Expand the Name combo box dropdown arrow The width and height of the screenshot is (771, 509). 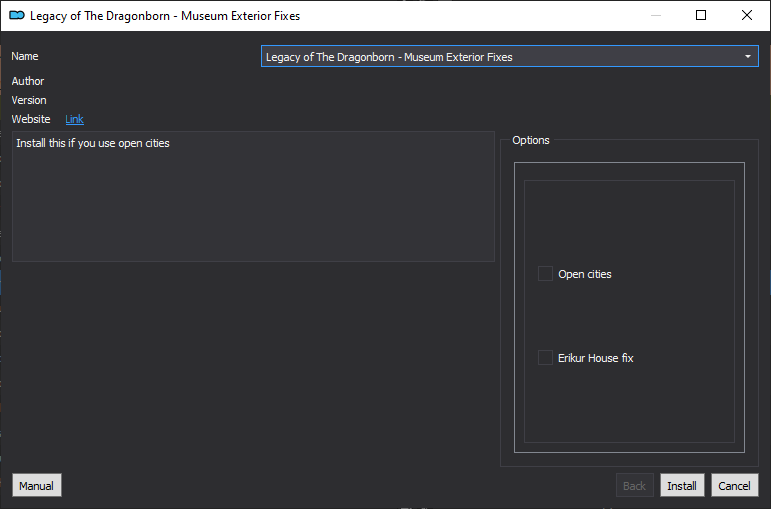(x=747, y=57)
